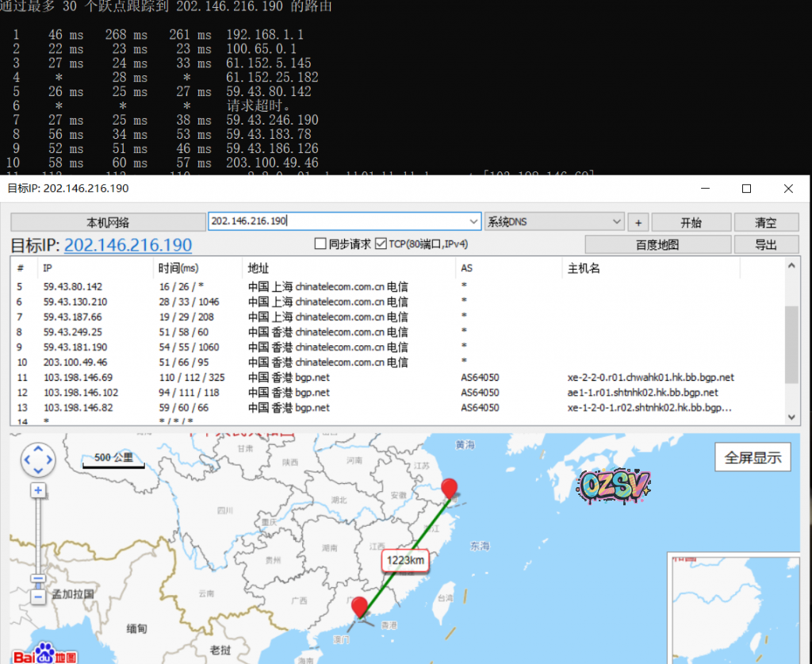The height and width of the screenshot is (664, 812).
Task: Click the red marker near Shanghai
Action: pos(450,489)
